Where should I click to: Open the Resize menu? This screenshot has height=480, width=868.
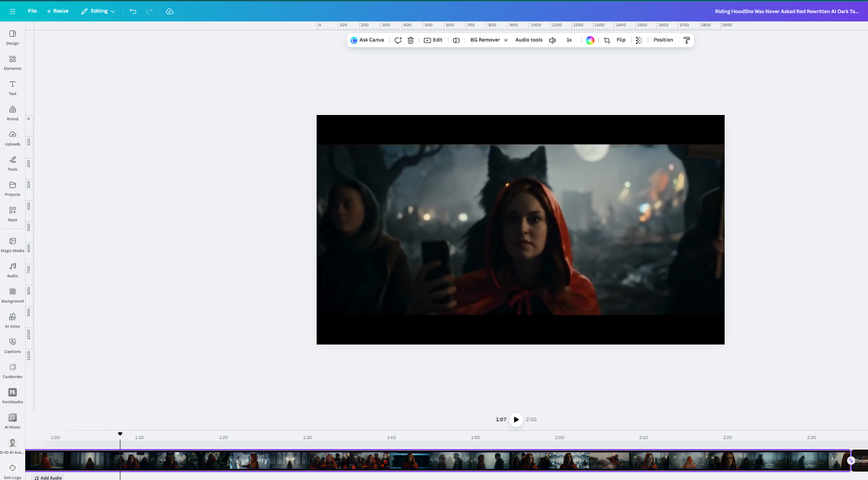pos(58,11)
